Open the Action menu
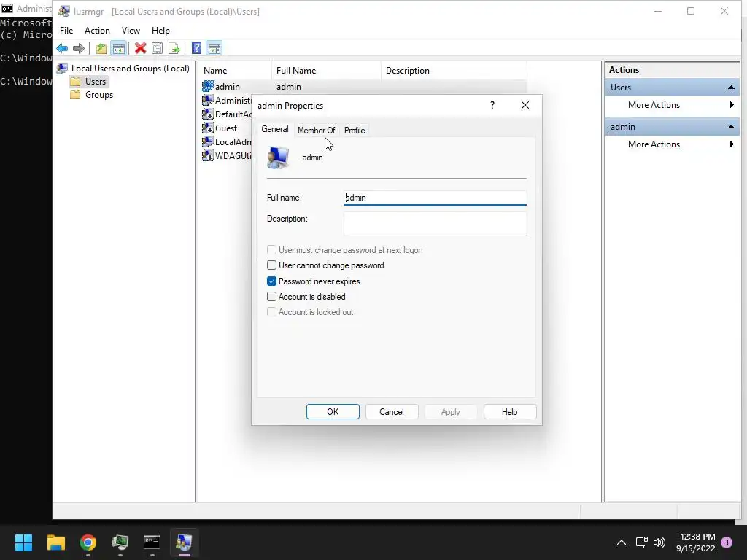Screen dimensions: 747x560 (x=97, y=30)
